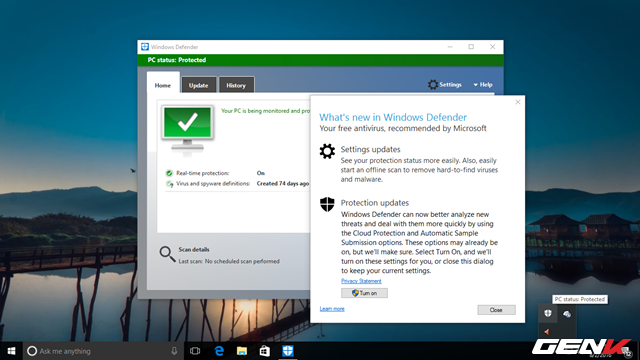This screenshot has height=360, width=640.
Task: Click 'Your free antivirus, recommended by Microsoft' subtitle
Action: coord(403,129)
